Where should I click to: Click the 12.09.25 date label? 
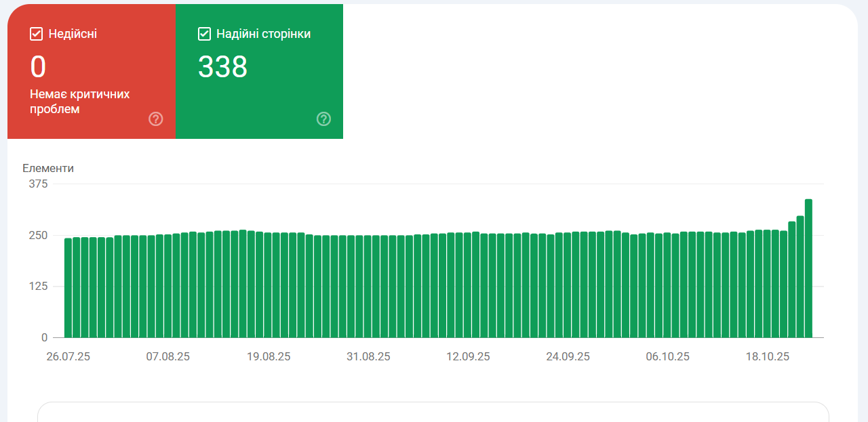(x=468, y=357)
